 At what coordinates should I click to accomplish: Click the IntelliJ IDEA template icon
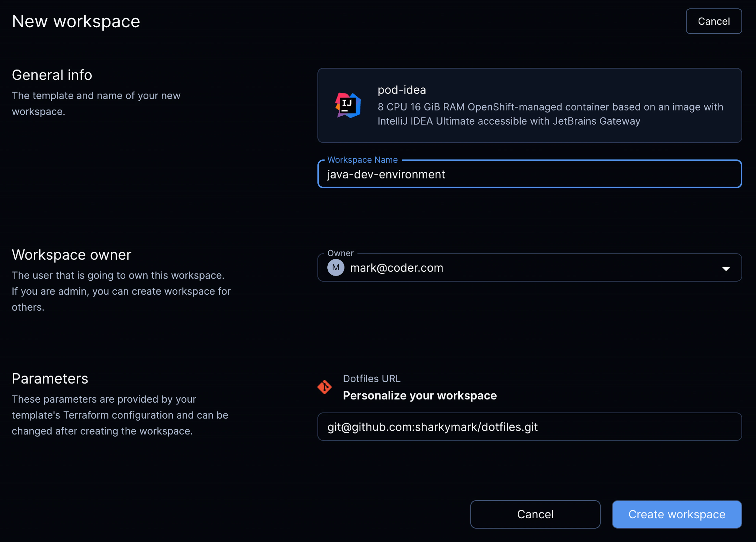click(x=348, y=105)
